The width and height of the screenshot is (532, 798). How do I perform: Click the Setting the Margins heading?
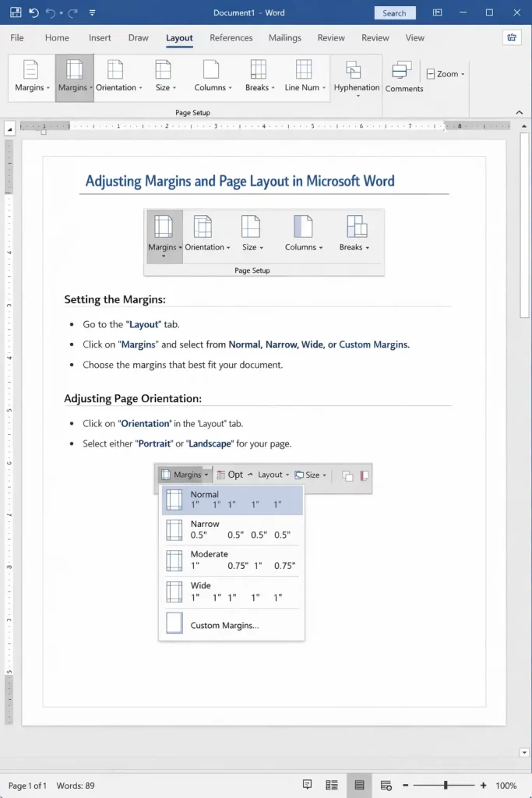[115, 299]
